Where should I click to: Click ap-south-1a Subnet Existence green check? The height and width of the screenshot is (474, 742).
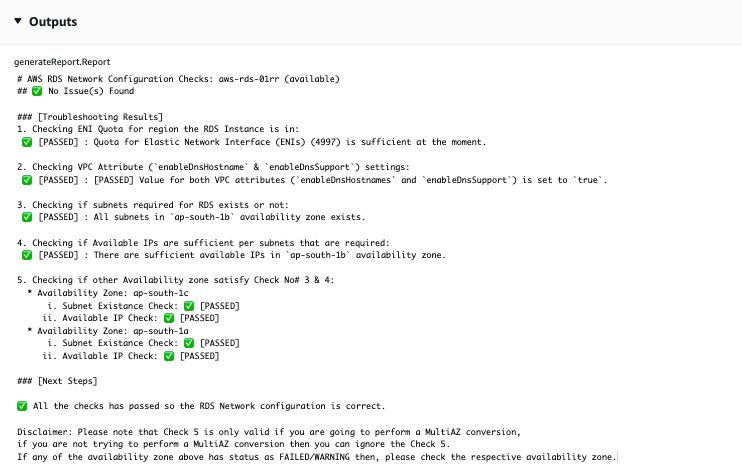186,343
